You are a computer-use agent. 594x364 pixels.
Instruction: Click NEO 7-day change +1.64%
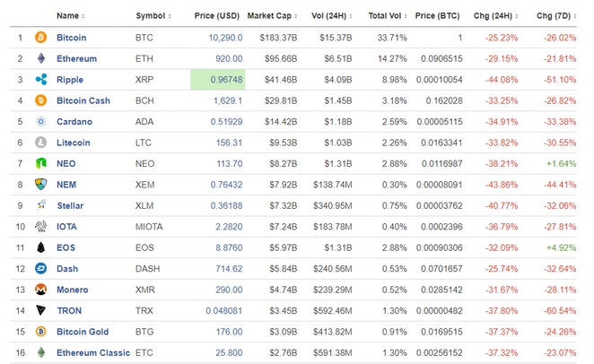pyautogui.click(x=561, y=163)
